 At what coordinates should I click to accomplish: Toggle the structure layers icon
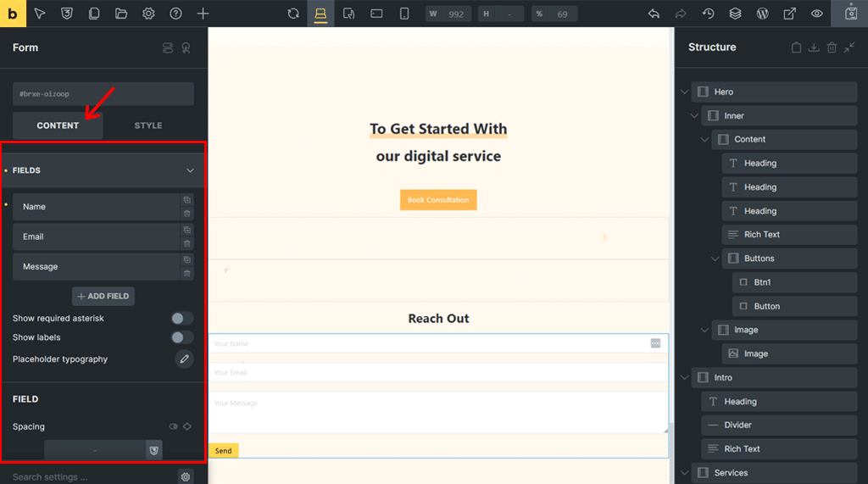[x=735, y=14]
